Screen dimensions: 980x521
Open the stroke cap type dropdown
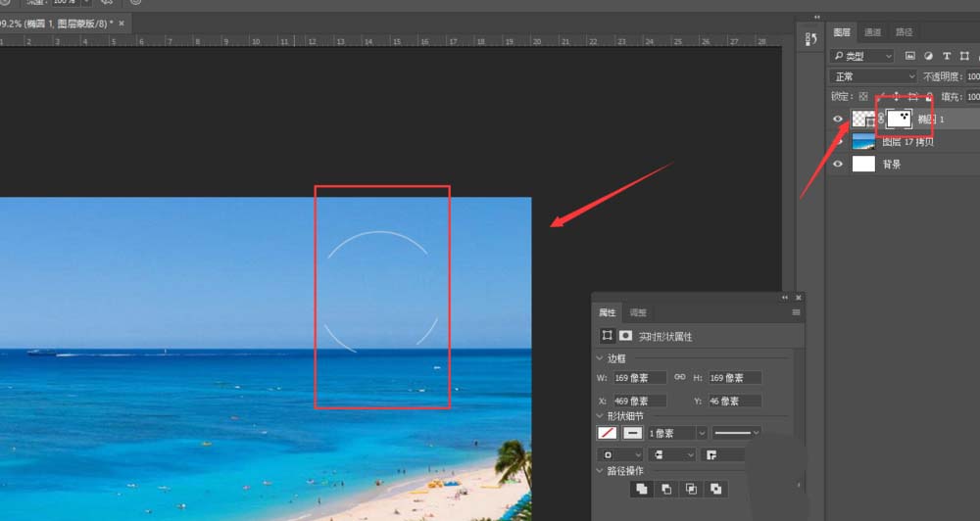click(x=671, y=454)
